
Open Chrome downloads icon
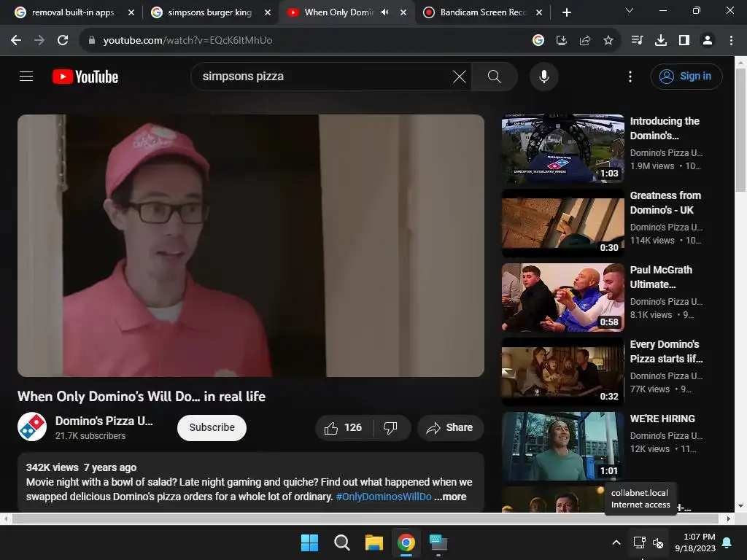(661, 41)
